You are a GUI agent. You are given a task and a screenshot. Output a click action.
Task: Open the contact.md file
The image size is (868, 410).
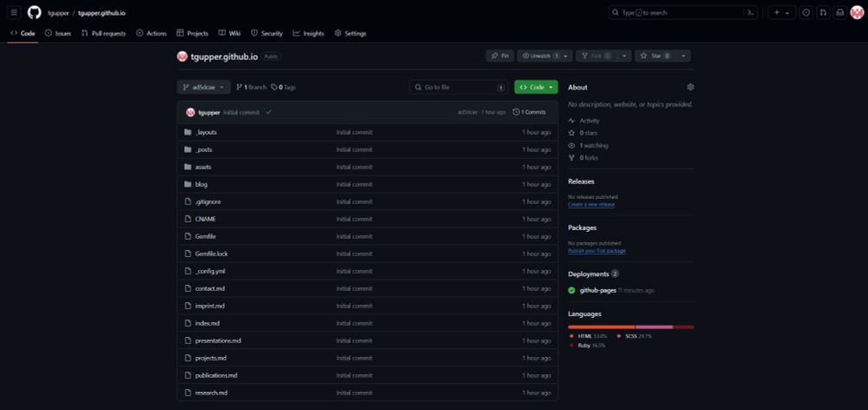(210, 288)
